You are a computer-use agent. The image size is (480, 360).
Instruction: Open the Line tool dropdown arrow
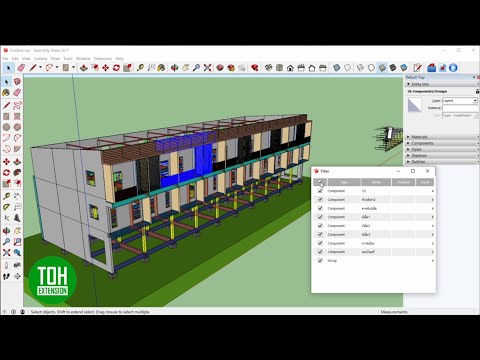(x=40, y=68)
